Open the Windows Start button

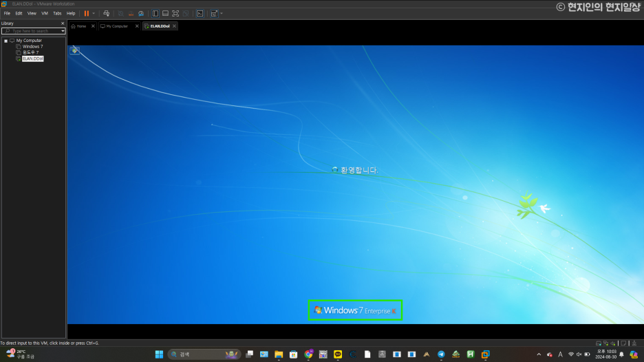[x=159, y=354]
